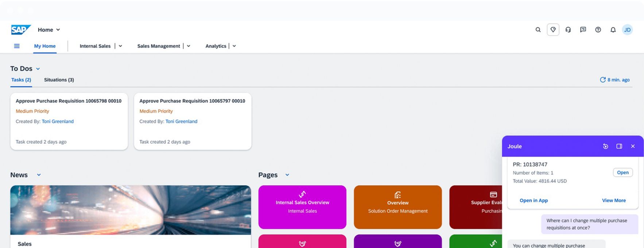Click Open button for PR 10138747
This screenshot has height=248, width=644.
(622, 173)
